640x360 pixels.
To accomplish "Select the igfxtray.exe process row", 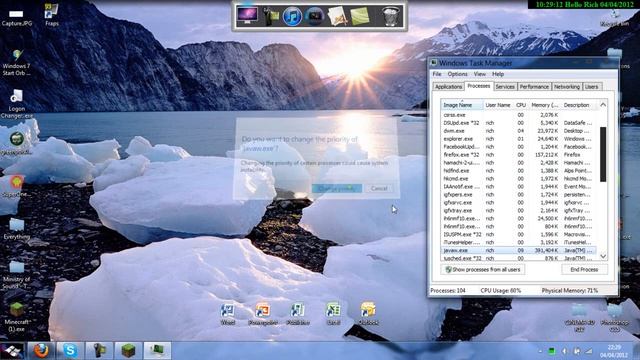I will click(518, 210).
